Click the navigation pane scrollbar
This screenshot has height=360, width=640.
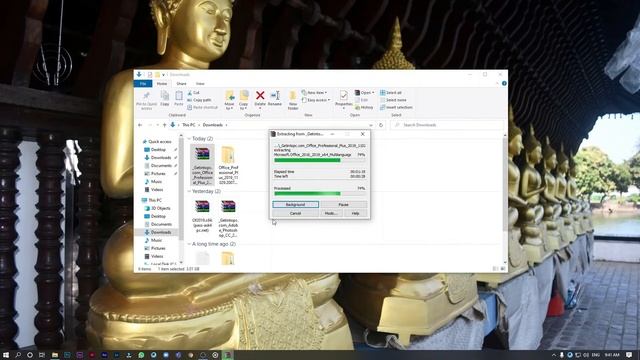(x=181, y=198)
